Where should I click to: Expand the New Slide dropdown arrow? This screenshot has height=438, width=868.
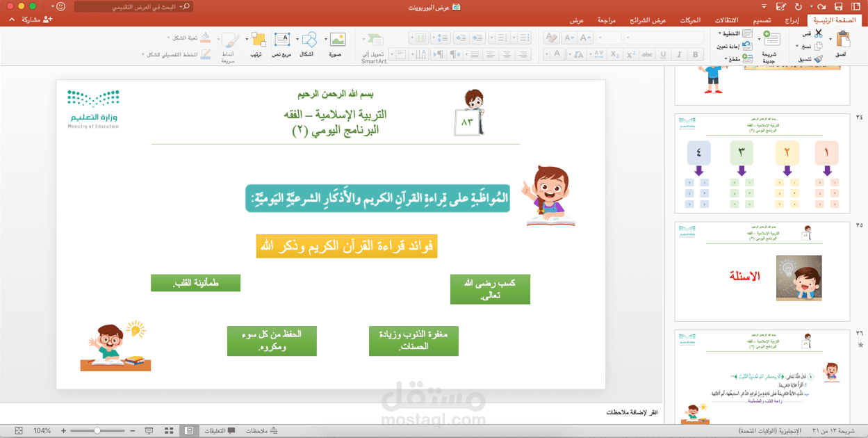click(759, 40)
